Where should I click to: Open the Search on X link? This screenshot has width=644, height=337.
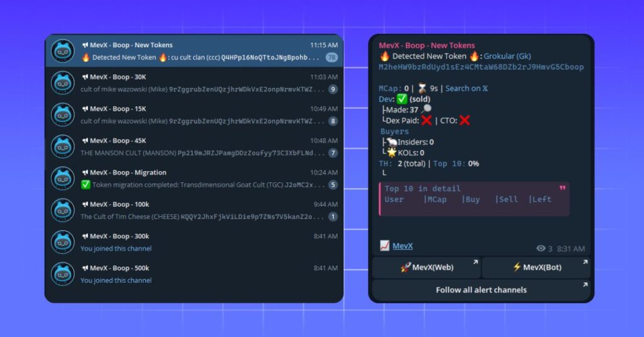467,88
